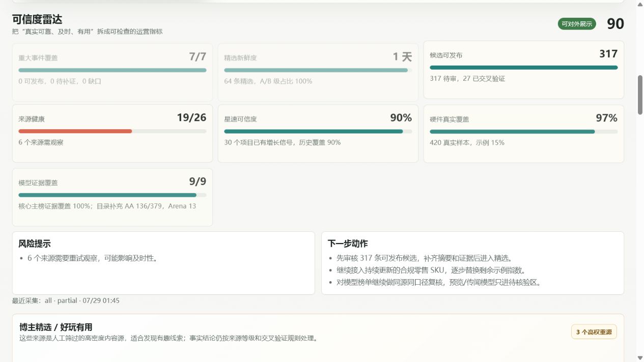Click the 下一步动作 panel heading
Viewport: 644px width, 362px height.
point(348,244)
